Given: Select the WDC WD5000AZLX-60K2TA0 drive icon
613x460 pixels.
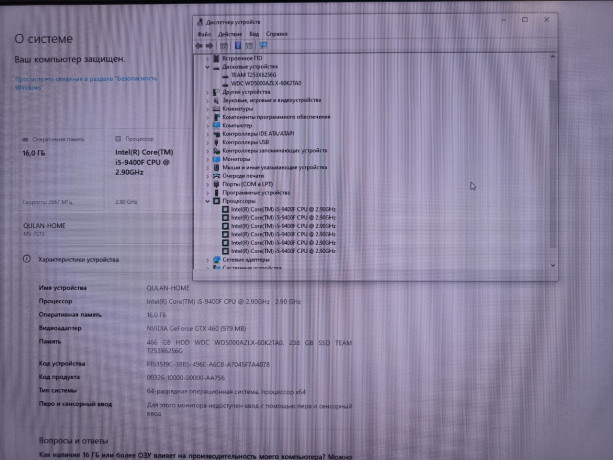Looking at the screenshot, I should pyautogui.click(x=225, y=83).
